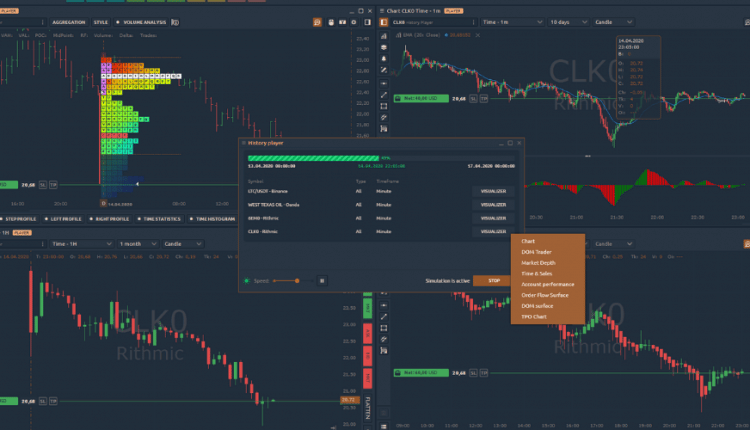Select horizontal line tool in lower right chart sidebar
Screen dimensions: 750x430
(384, 305)
